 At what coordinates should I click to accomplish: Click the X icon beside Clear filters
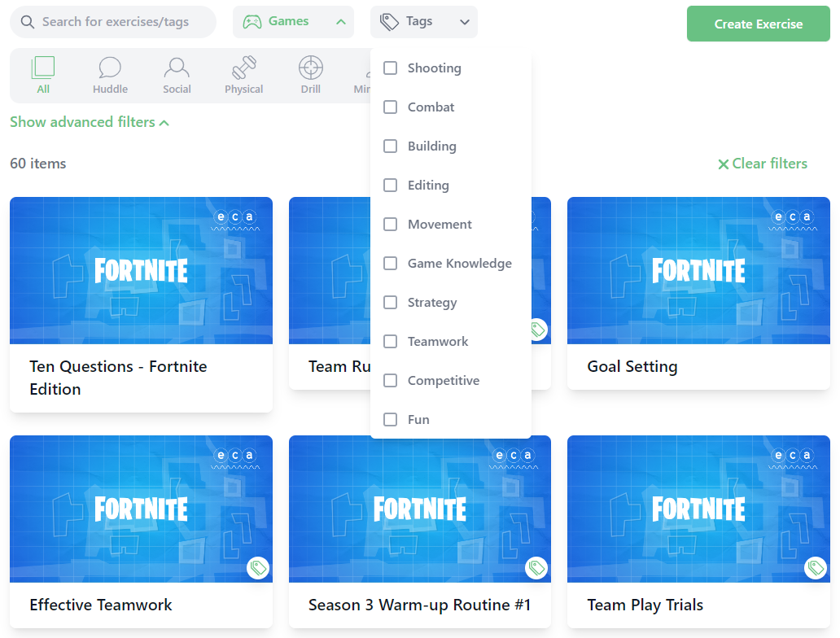point(724,164)
